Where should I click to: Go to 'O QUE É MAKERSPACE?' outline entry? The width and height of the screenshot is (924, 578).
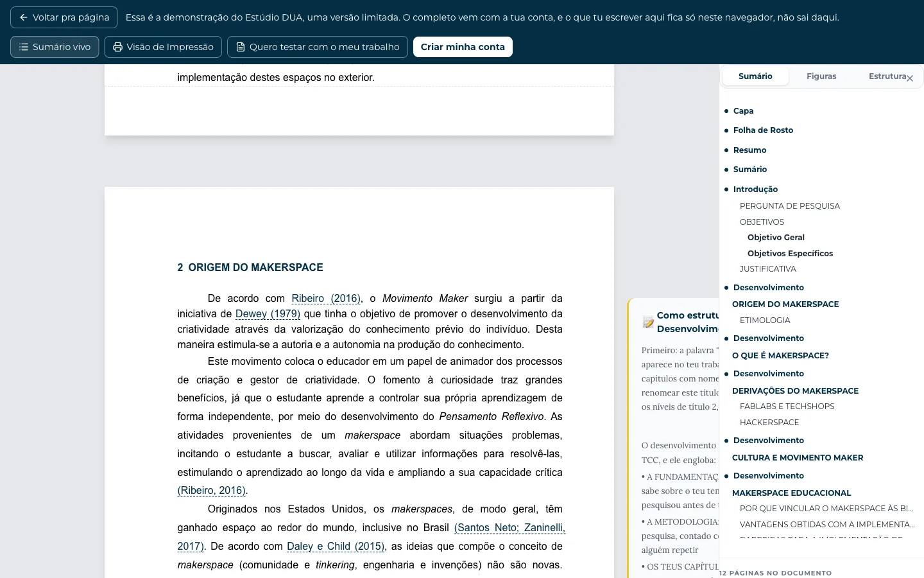[x=780, y=356]
